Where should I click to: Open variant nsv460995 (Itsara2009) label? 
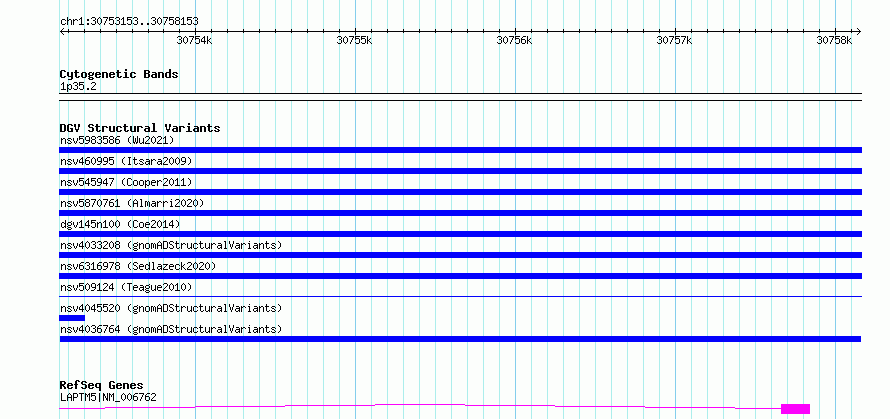pos(126,161)
